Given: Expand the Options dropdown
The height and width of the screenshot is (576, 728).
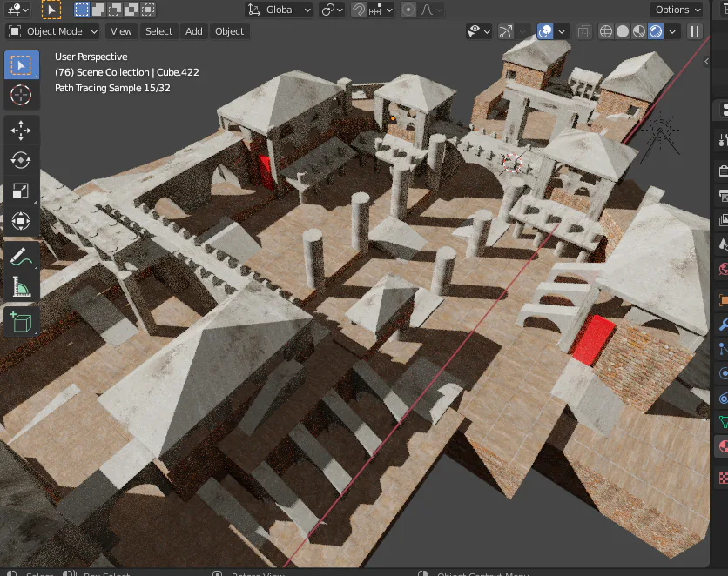Looking at the screenshot, I should [x=677, y=10].
